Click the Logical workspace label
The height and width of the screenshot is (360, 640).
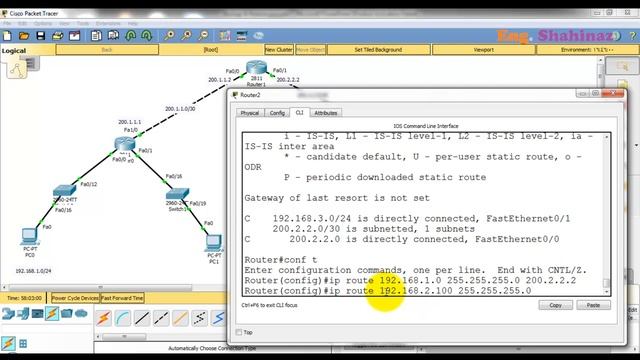pos(14,51)
